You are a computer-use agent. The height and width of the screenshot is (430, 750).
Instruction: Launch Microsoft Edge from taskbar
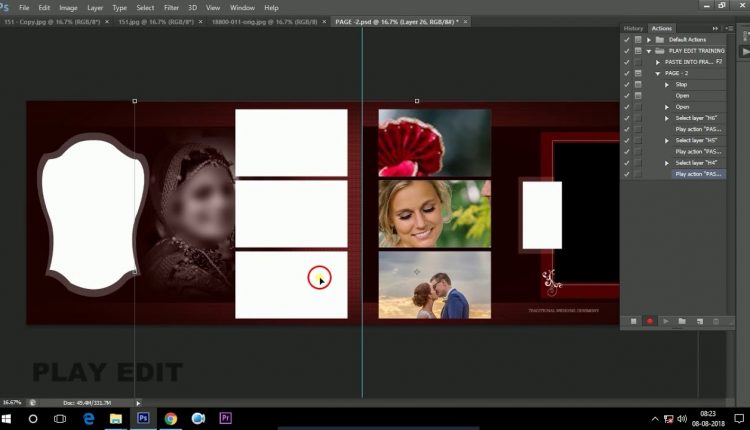(x=88, y=419)
